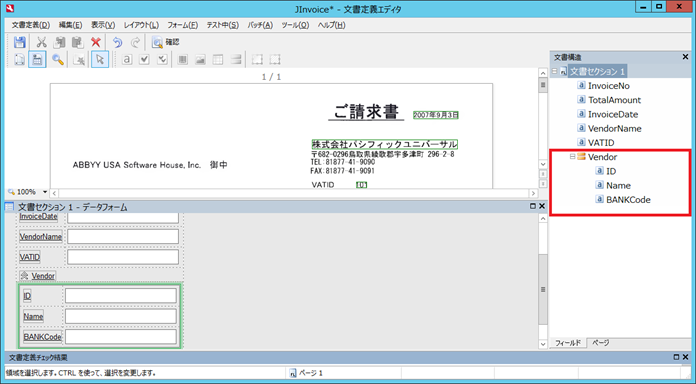Open the テスト中(S) menu
This screenshot has height=384, width=696.
coord(222,25)
